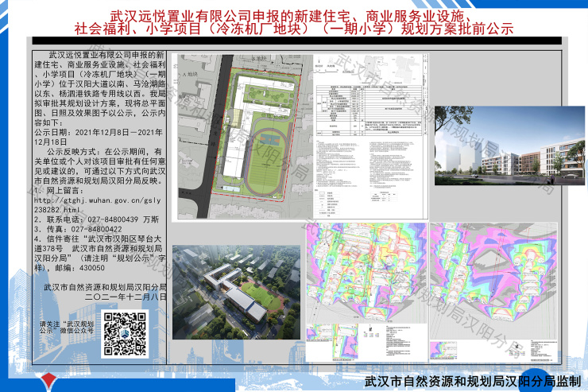Click the red notice title heading
The image size is (588, 392).
[x=294, y=22]
